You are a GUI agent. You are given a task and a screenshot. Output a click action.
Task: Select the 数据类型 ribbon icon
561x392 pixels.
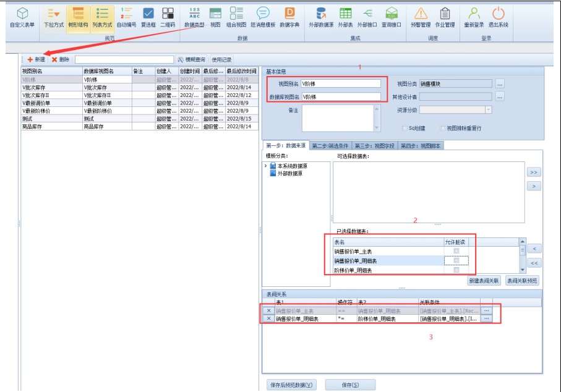[194, 17]
